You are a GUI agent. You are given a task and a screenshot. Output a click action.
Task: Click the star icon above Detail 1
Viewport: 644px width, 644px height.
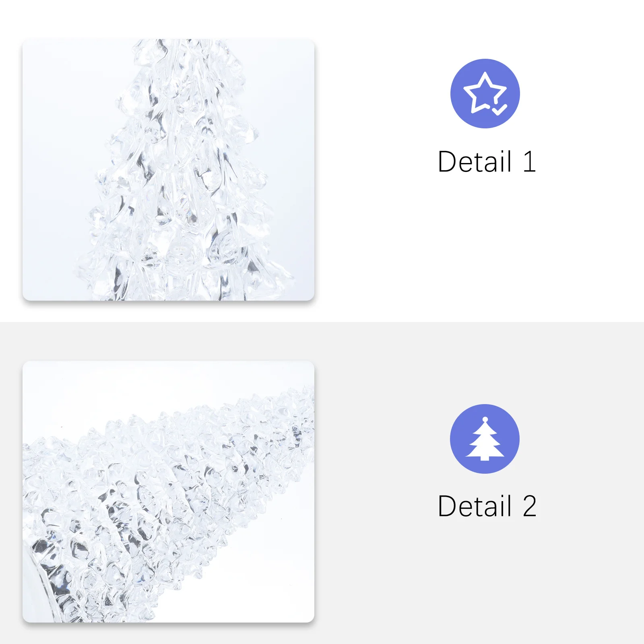coord(485,93)
